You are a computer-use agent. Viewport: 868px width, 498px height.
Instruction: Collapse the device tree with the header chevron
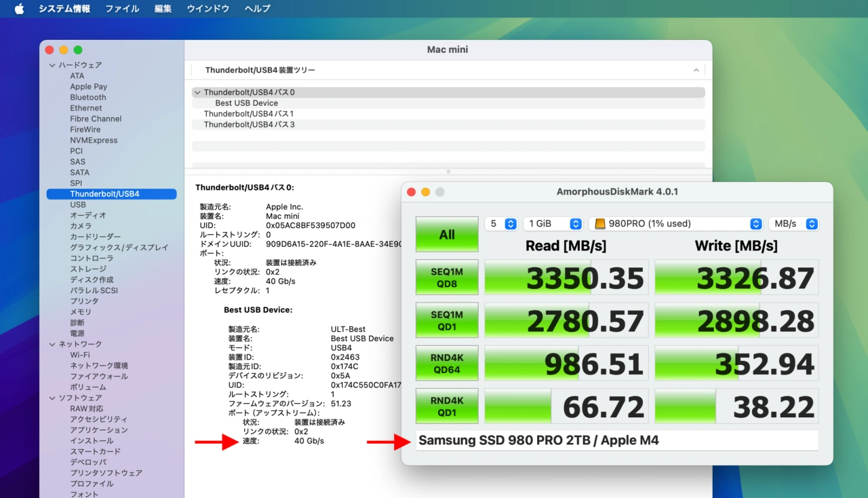pyautogui.click(x=696, y=69)
